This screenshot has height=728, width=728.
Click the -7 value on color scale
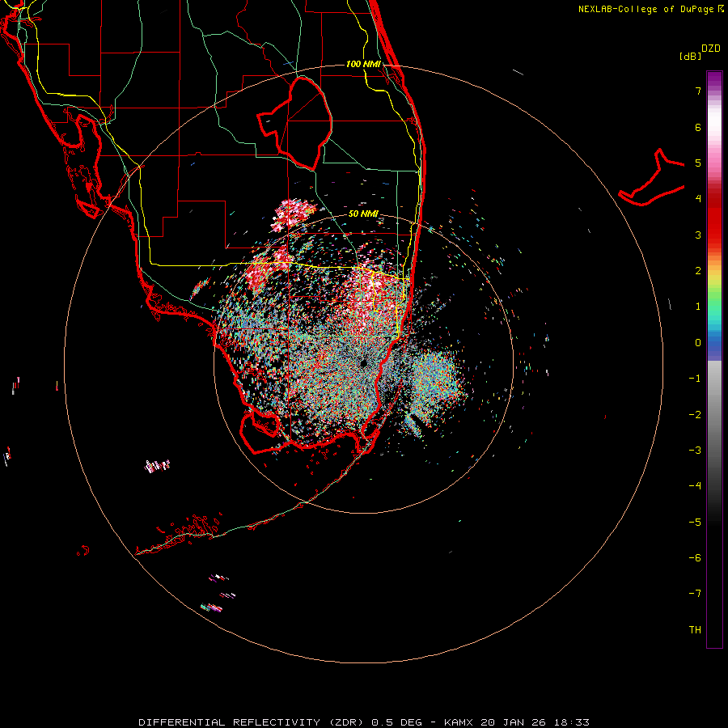695,594
